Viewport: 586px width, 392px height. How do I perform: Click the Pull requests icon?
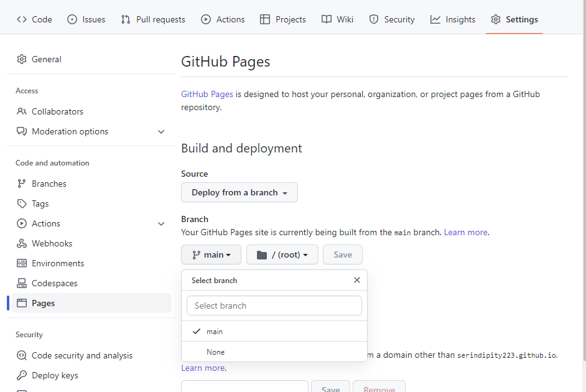coord(126,19)
